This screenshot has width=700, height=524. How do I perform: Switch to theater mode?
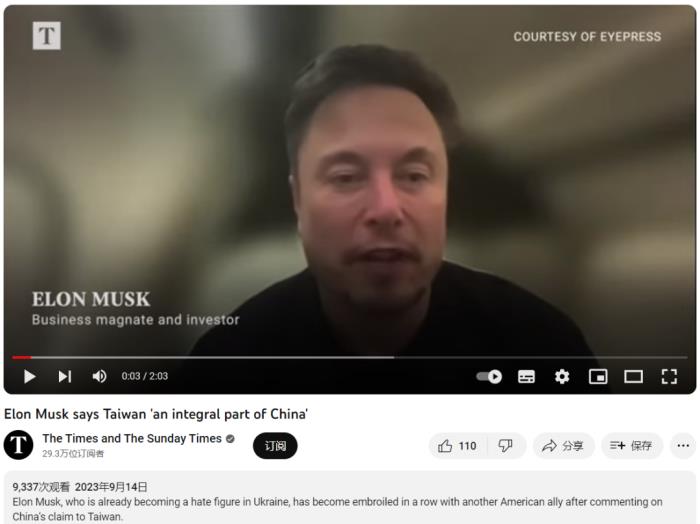tap(633, 376)
